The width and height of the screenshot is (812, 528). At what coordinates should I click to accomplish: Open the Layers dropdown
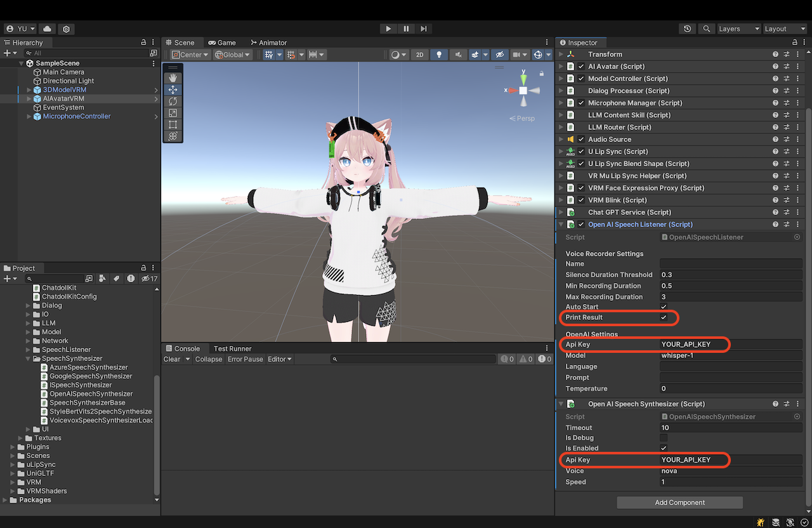[x=738, y=29]
